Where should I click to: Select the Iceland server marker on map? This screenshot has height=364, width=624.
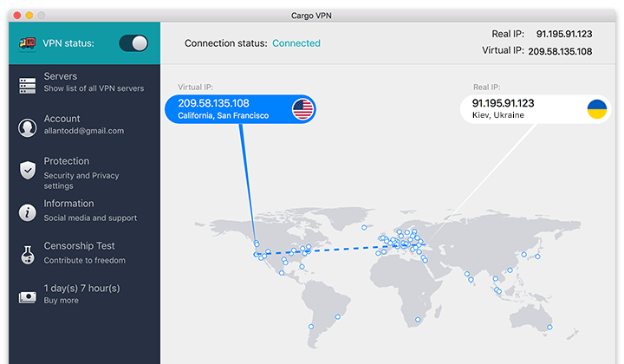click(x=364, y=228)
